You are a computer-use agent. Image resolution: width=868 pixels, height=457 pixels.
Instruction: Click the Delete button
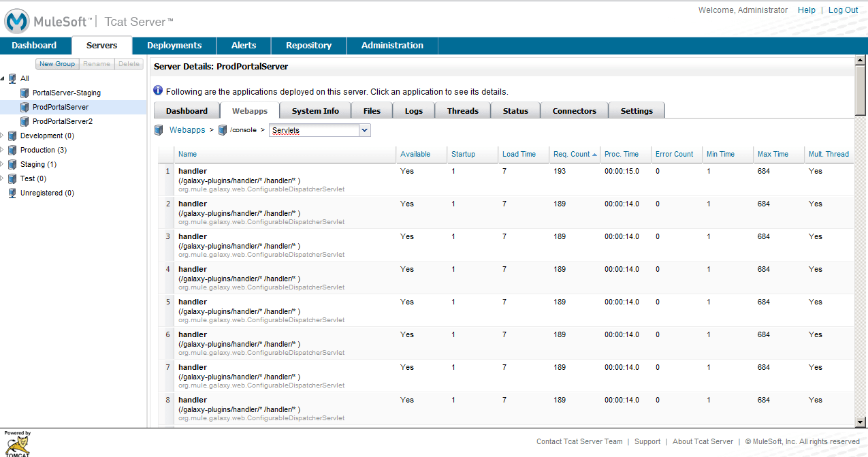[x=129, y=64]
